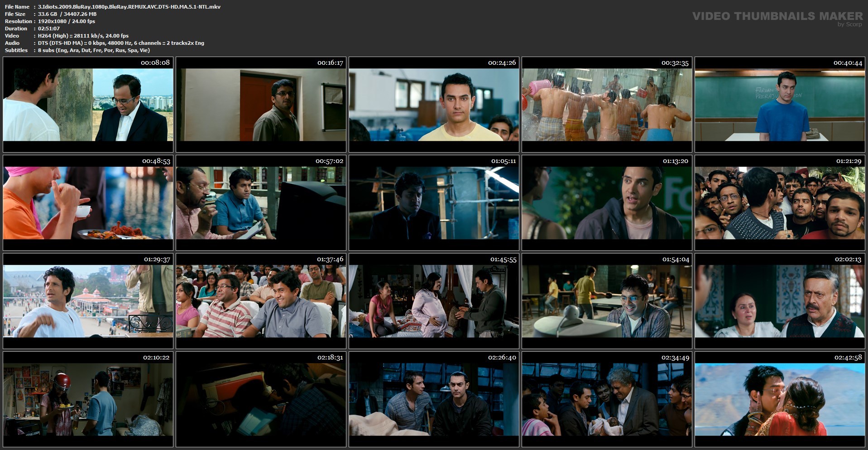Open the thumbnail at 02:42:58
The height and width of the screenshot is (450, 868).
point(780,399)
